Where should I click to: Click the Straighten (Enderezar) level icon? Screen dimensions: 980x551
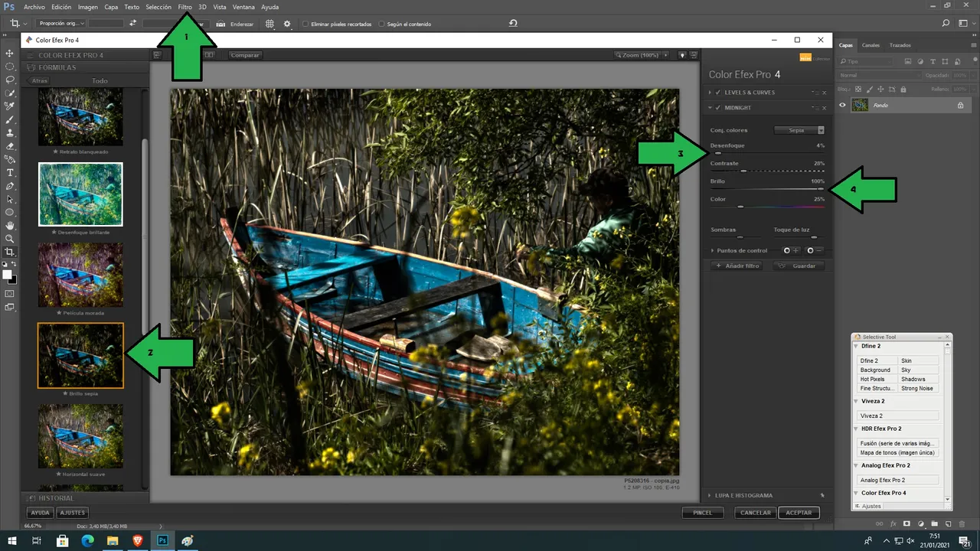tap(220, 24)
